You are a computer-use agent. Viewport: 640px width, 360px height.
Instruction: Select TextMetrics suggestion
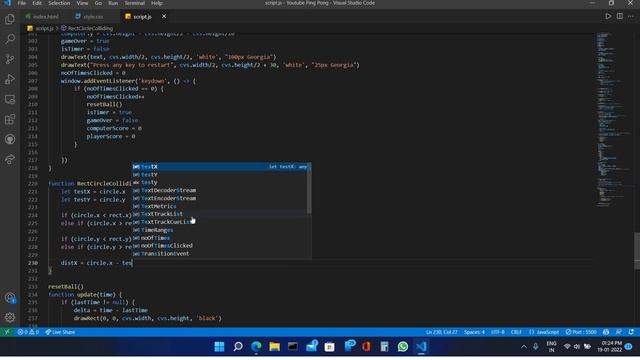tap(221, 207)
